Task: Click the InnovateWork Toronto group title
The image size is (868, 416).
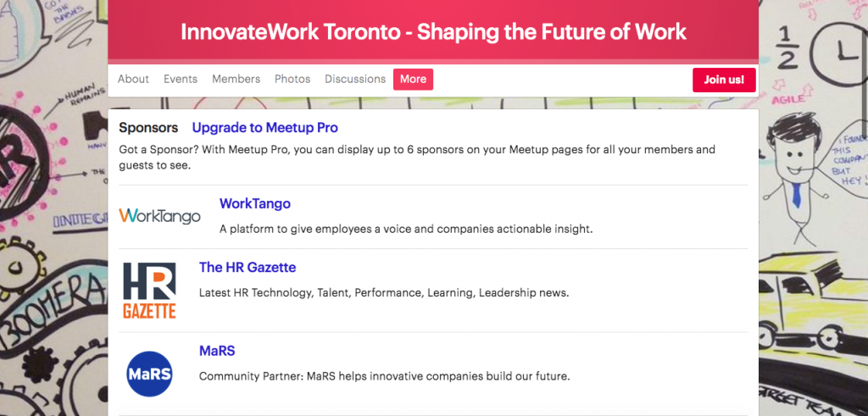Action: click(x=433, y=32)
